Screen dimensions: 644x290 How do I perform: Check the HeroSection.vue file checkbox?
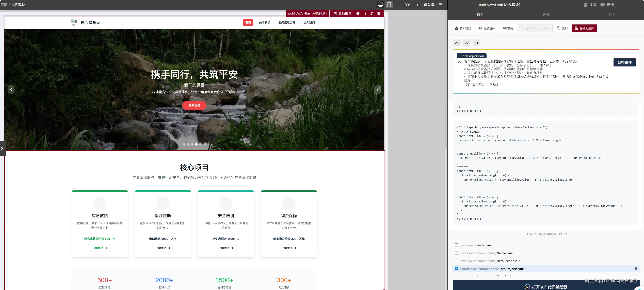(x=457, y=261)
